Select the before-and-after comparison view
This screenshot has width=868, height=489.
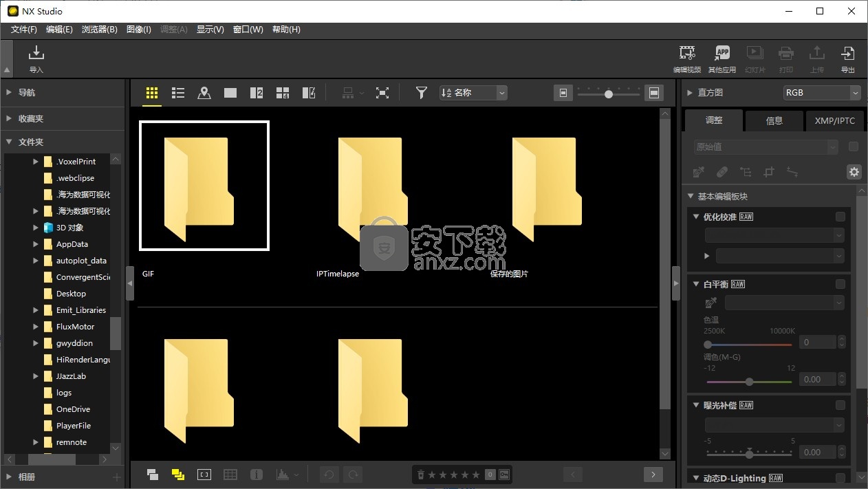[x=309, y=93]
